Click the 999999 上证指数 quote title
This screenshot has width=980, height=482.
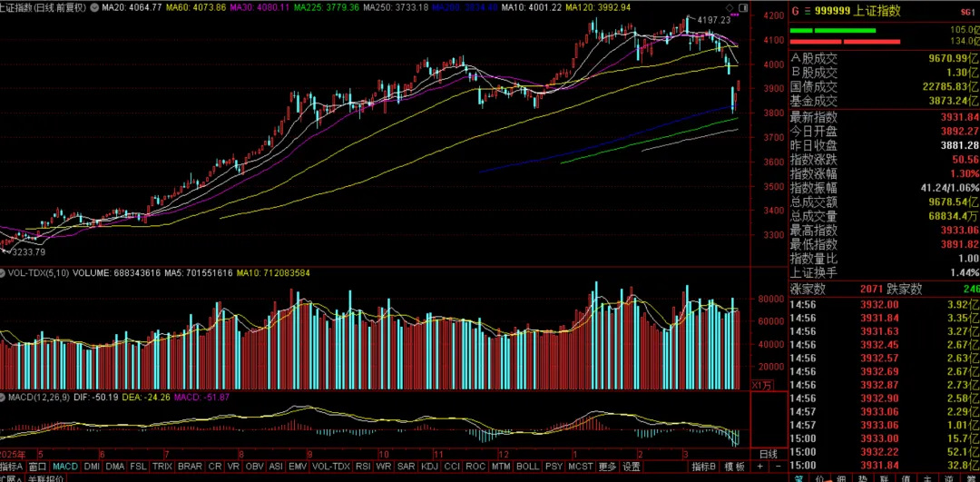click(857, 11)
